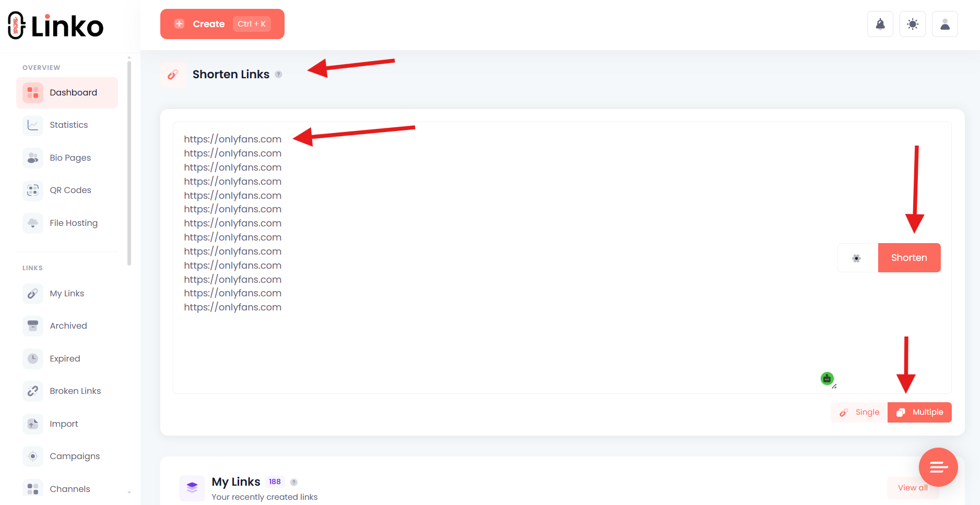
Task: Open the Campaigns page
Action: 67,456
